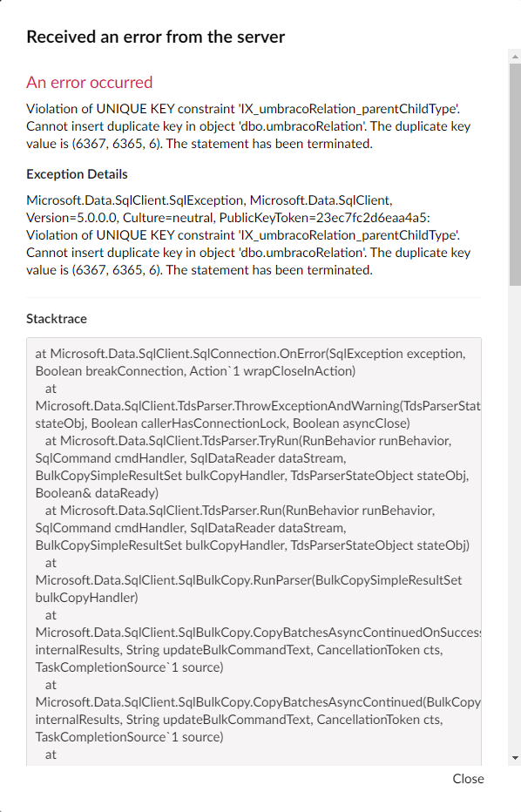Click the scrollbar up arrow
Viewport: 521px width, 812px height.
tap(515, 57)
